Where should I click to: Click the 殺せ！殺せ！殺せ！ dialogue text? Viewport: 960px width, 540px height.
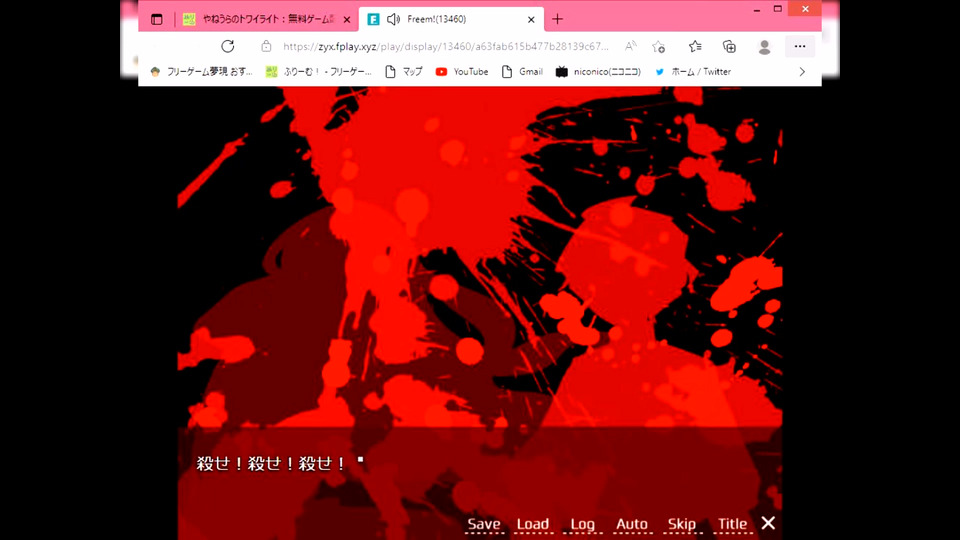tap(271, 463)
